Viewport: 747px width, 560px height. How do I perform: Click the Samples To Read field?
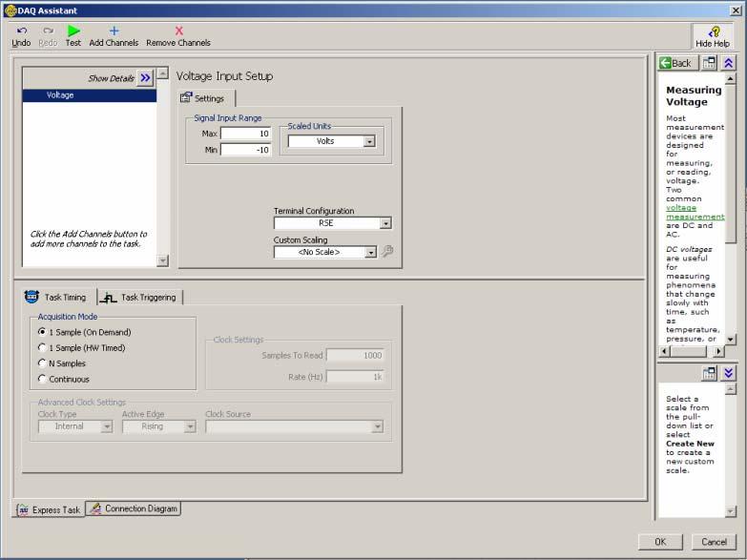(356, 355)
